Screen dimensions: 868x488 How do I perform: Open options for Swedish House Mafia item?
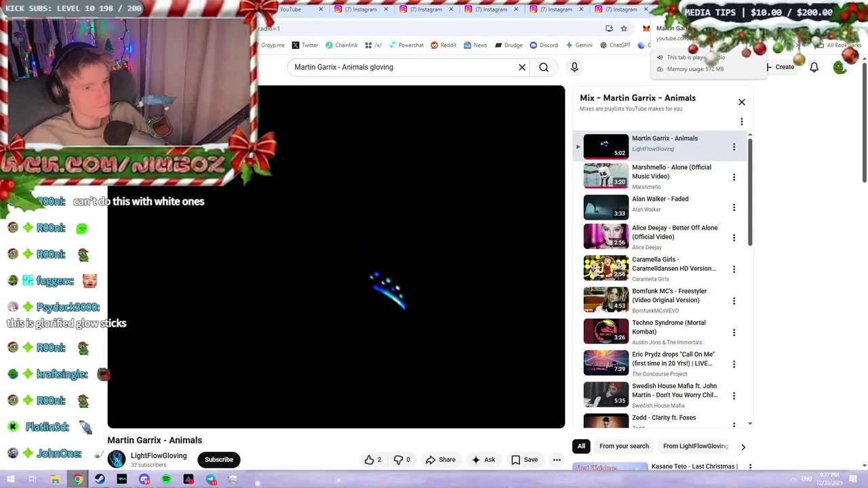[734, 396]
